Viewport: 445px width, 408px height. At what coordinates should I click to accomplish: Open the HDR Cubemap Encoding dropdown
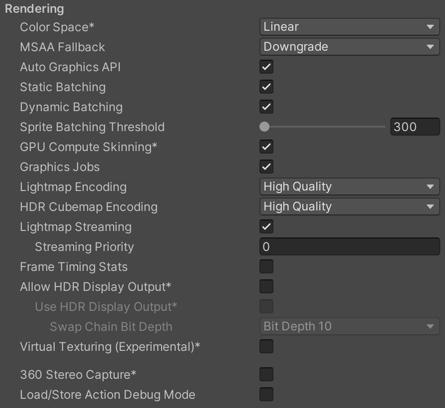[349, 207]
